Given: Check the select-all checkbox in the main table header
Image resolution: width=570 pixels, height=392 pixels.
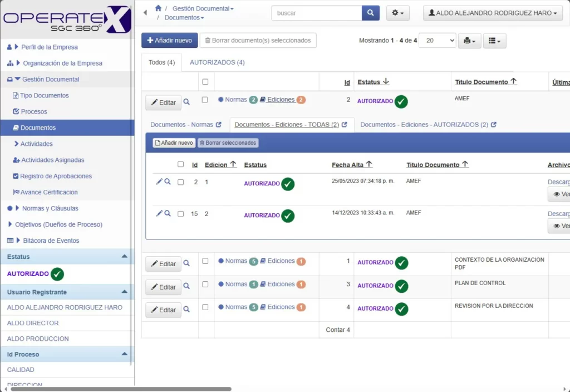Looking at the screenshot, I should click(205, 82).
